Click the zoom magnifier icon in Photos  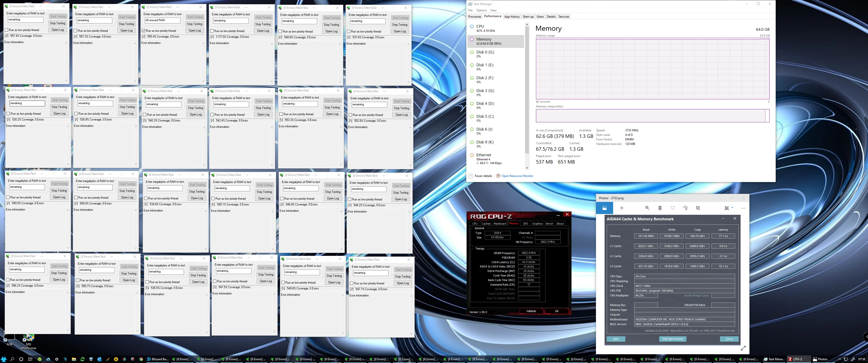point(647,208)
